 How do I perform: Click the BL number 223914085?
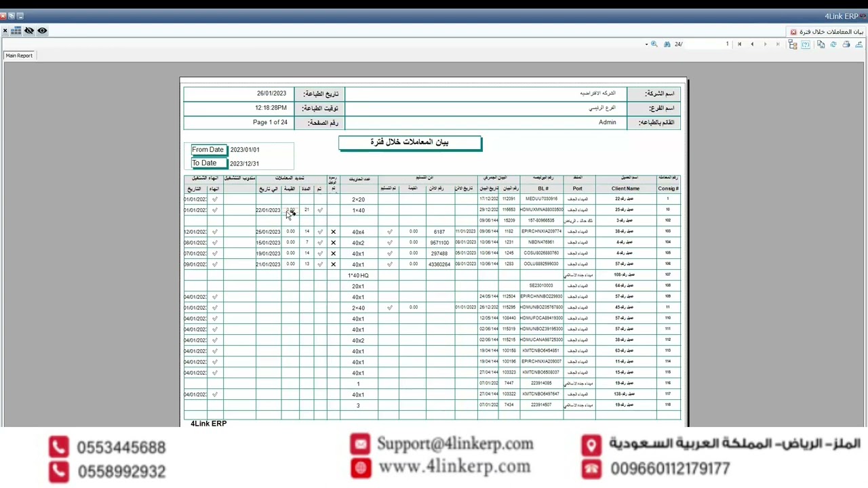[x=541, y=384]
